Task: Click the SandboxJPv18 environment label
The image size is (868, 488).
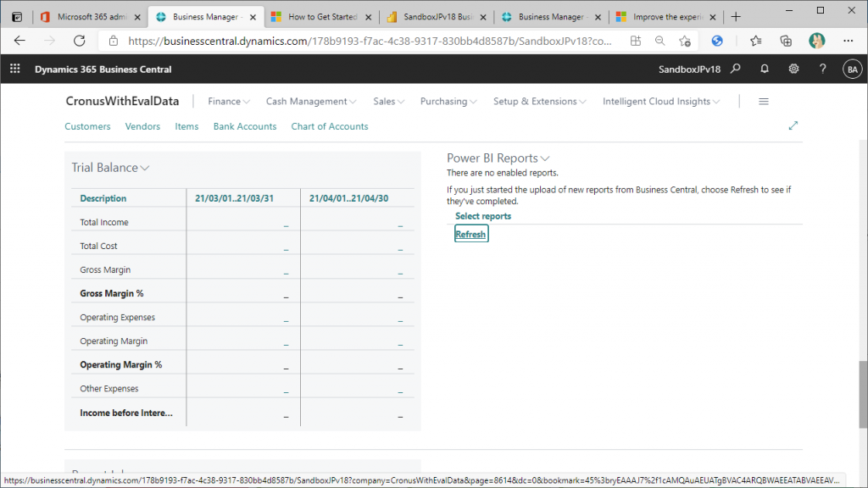Action: pos(689,69)
